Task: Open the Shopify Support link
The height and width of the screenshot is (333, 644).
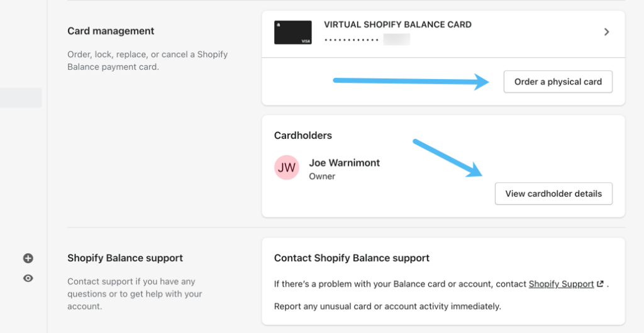Action: 561,284
